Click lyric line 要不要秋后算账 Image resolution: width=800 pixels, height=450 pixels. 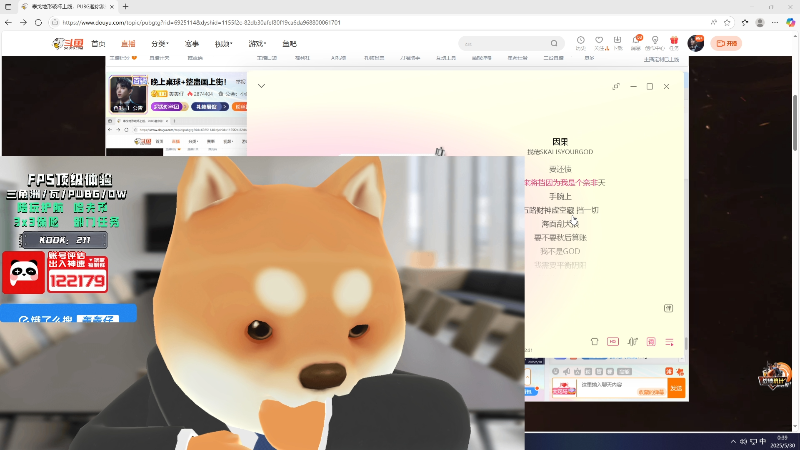(x=560, y=238)
